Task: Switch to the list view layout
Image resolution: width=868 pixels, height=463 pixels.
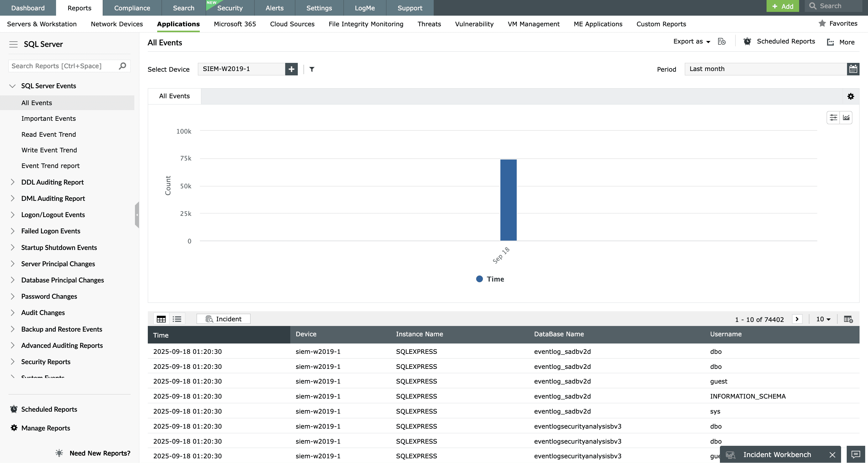Action: pyautogui.click(x=177, y=319)
